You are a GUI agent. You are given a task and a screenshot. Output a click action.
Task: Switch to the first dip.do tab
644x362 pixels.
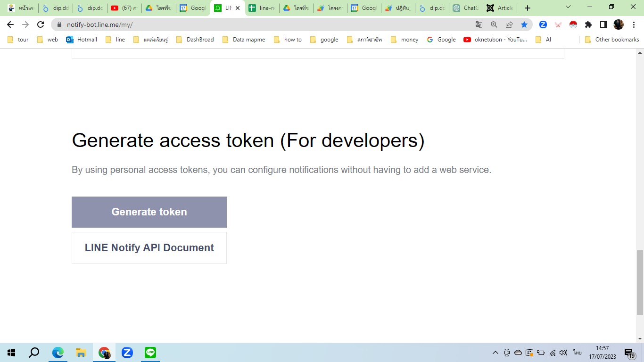[56, 8]
